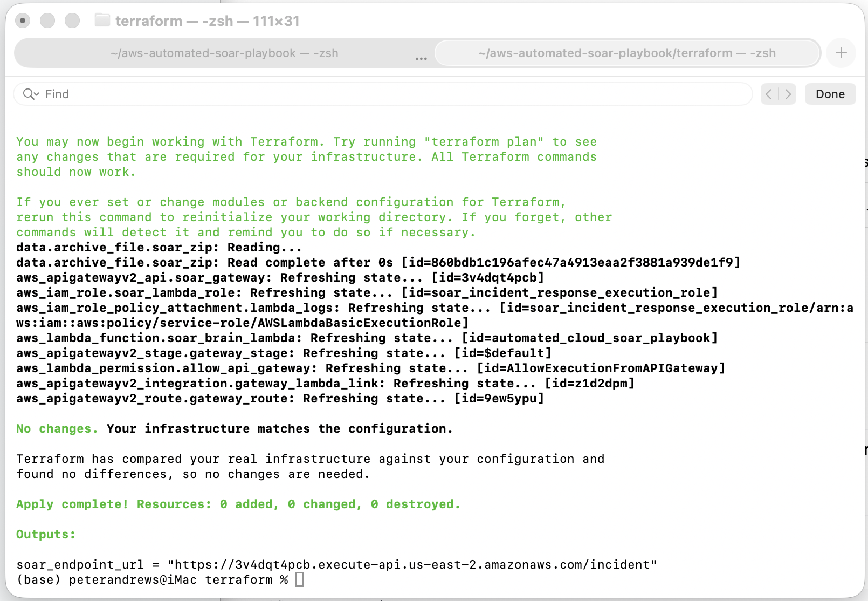
Task: Click the aws_apigatewayv2_integration.gateway_lambda_link line
Action: tap(326, 384)
